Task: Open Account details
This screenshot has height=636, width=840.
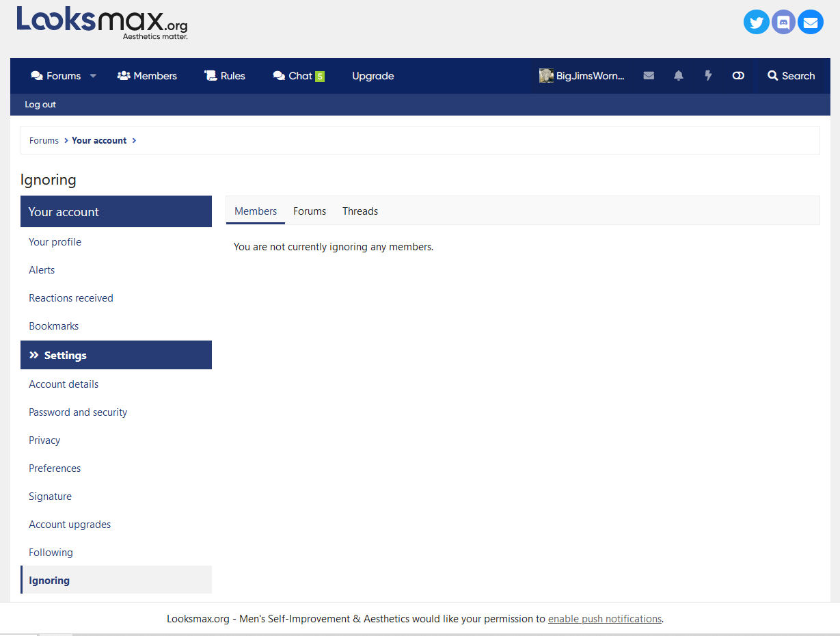Action: (x=116, y=384)
